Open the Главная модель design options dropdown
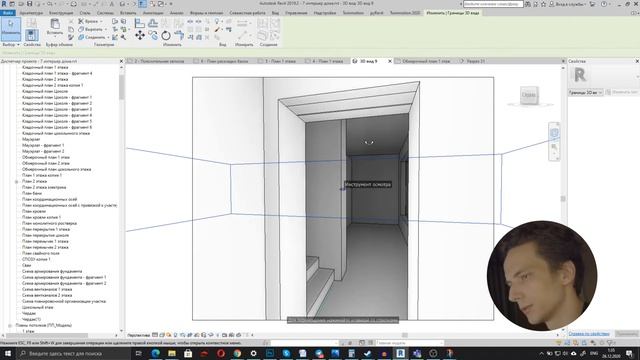 point(409,343)
